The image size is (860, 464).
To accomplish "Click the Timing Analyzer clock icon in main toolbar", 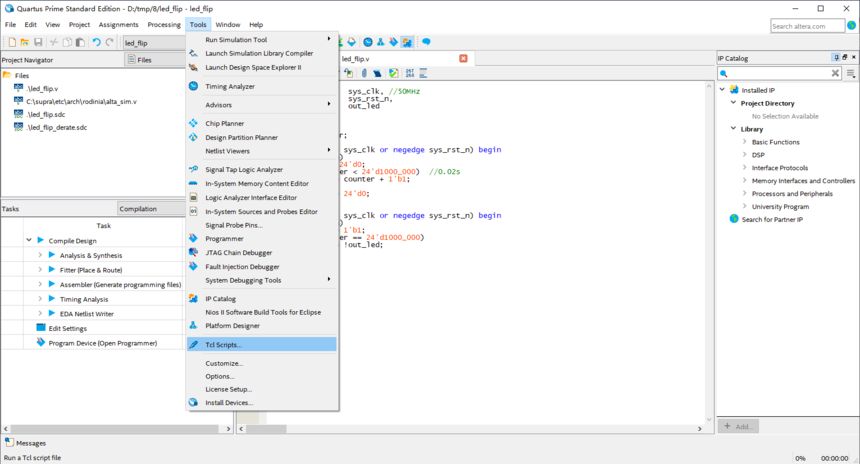I will click(x=367, y=42).
